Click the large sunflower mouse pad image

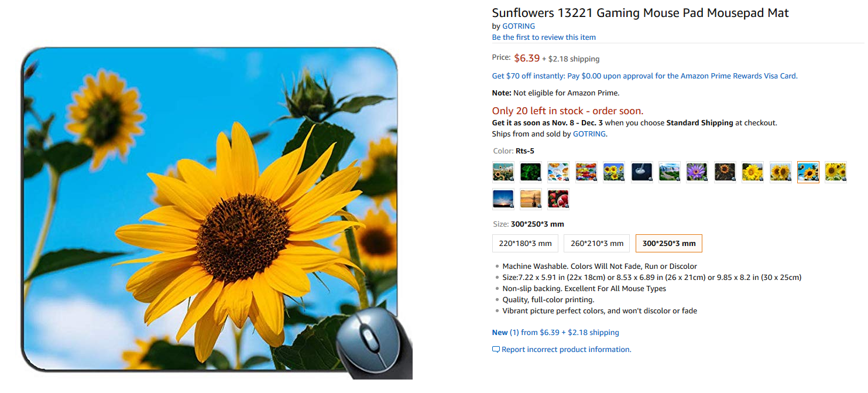click(x=211, y=211)
